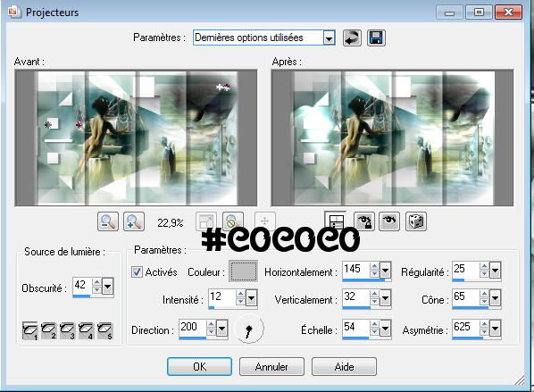Click the proof eye icon
The image size is (534, 392).
[389, 221]
